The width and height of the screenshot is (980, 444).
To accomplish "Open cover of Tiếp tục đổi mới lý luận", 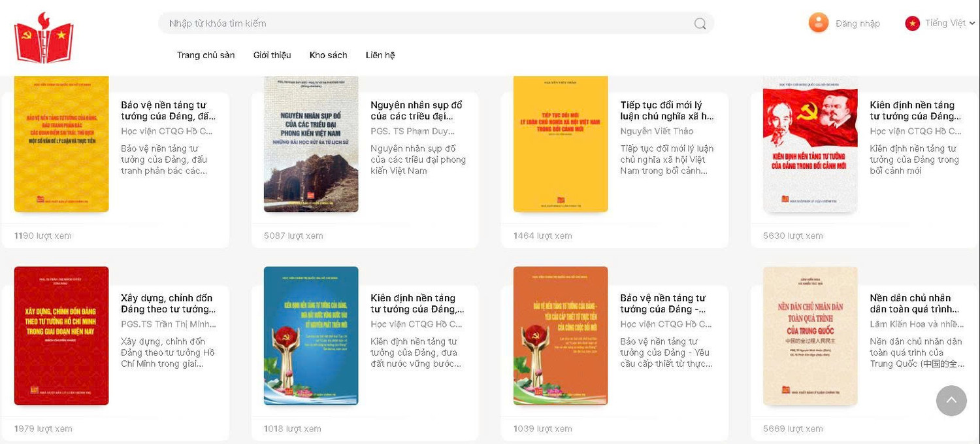I will pos(561,144).
